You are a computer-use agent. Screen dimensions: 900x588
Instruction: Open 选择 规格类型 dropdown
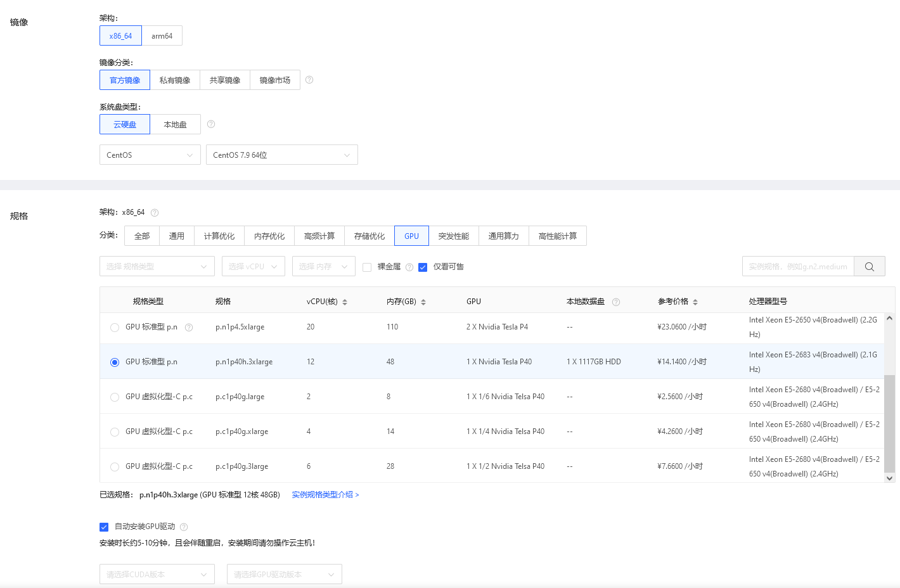pyautogui.click(x=157, y=267)
